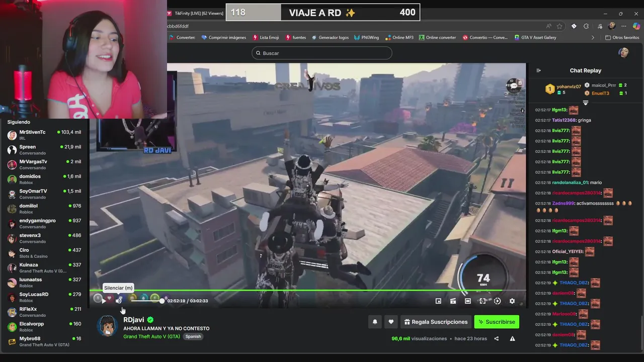The width and height of the screenshot is (644, 362).
Task: Open the Otros favoritos folder
Action: click(x=622, y=37)
